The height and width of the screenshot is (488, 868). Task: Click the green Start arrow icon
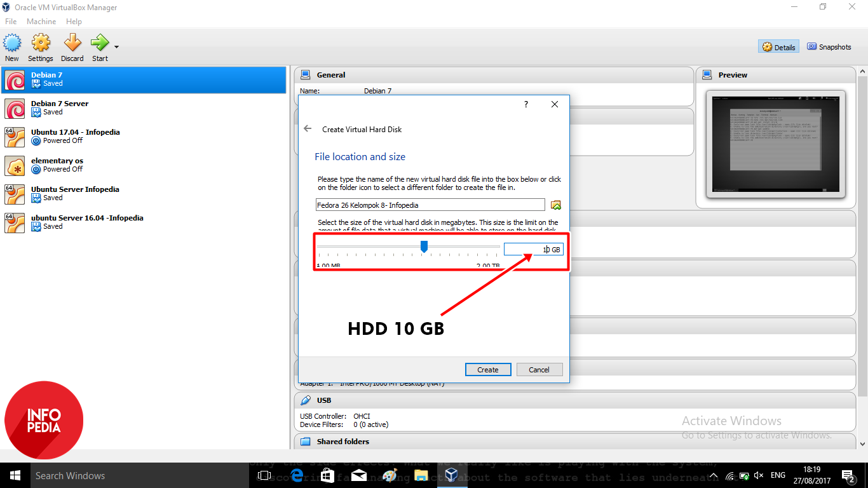pyautogui.click(x=100, y=43)
